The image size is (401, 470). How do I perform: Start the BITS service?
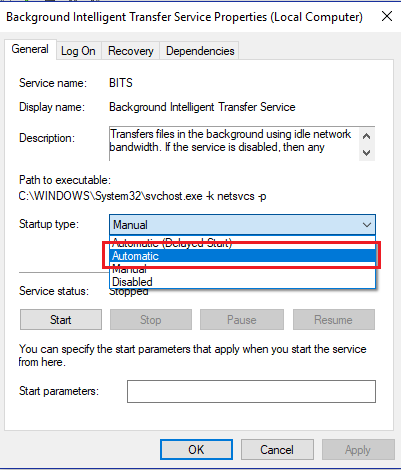(x=61, y=320)
